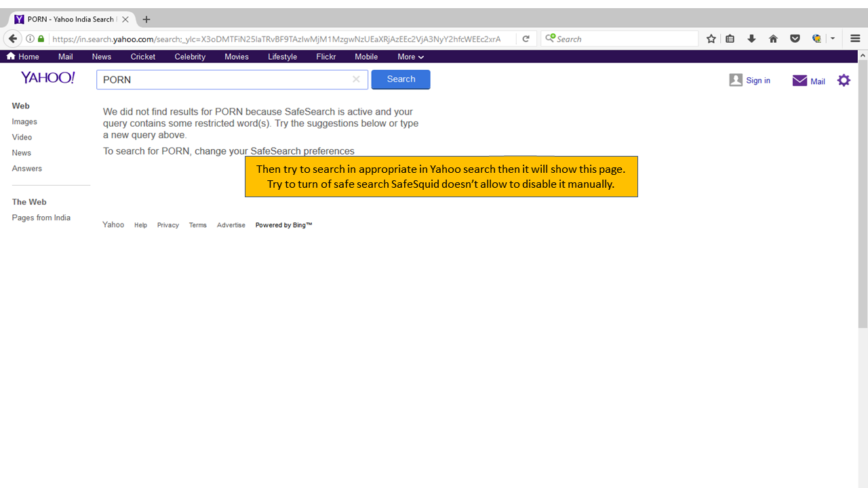The width and height of the screenshot is (868, 488).
Task: Bookmark this page with the star icon
Action: (711, 39)
